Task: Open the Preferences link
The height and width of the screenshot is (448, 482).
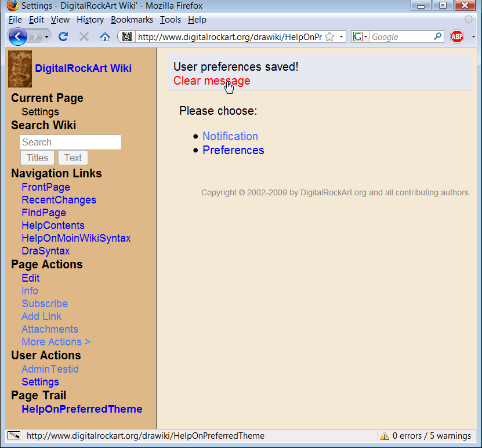Action: pyautogui.click(x=233, y=150)
